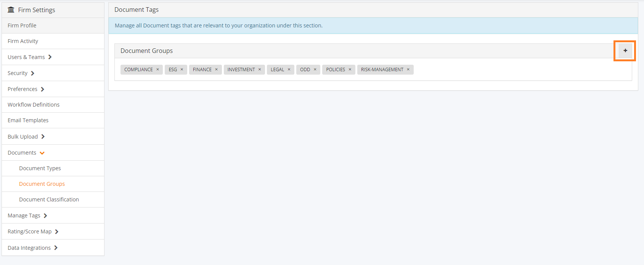Expand Bulk Upload chevron

pyautogui.click(x=43, y=137)
